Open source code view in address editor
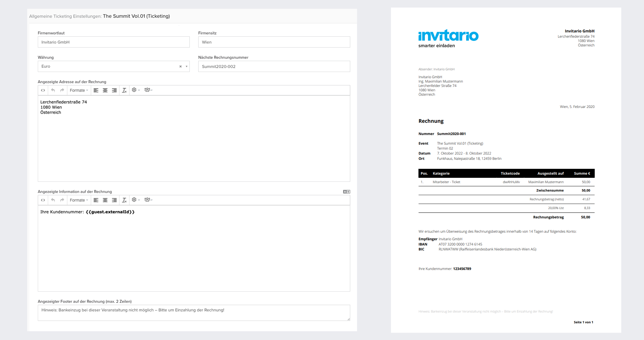 click(43, 90)
